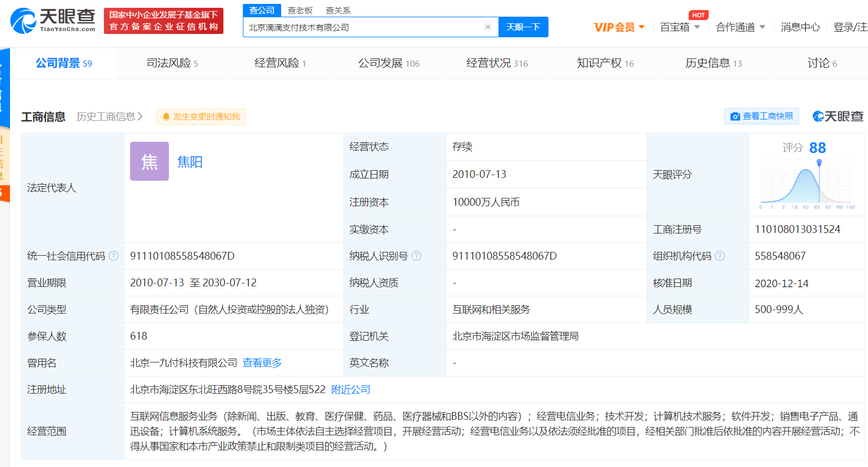Select the 查老板 search mode
Image resolution: width=868 pixels, height=467 pixels.
pos(300,11)
